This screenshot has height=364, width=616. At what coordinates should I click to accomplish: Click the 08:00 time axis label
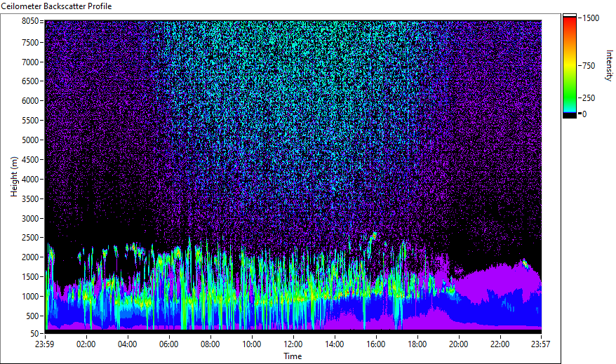coord(210,344)
